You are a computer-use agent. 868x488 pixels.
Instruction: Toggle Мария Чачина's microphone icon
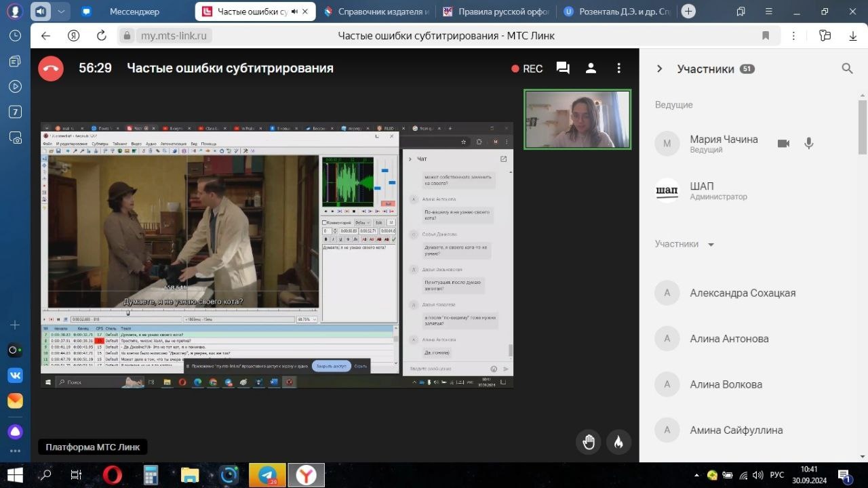(x=808, y=144)
